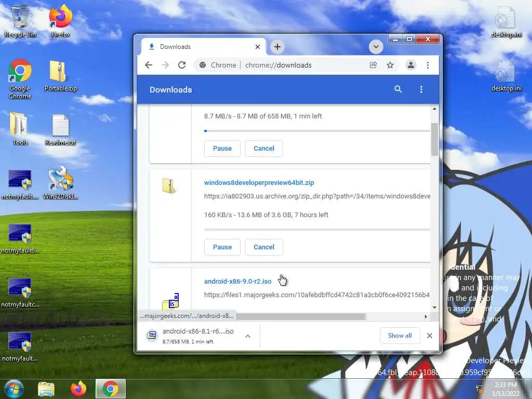Select the notmyfault6... desktop icon
This screenshot has height=399, width=532.
20,238
